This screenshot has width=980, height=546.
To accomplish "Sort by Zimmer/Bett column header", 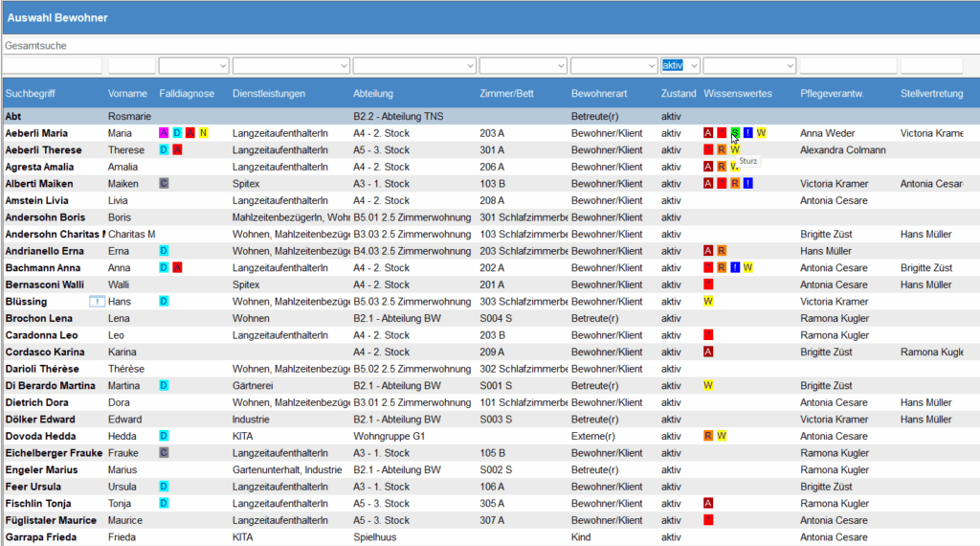I will 506,94.
